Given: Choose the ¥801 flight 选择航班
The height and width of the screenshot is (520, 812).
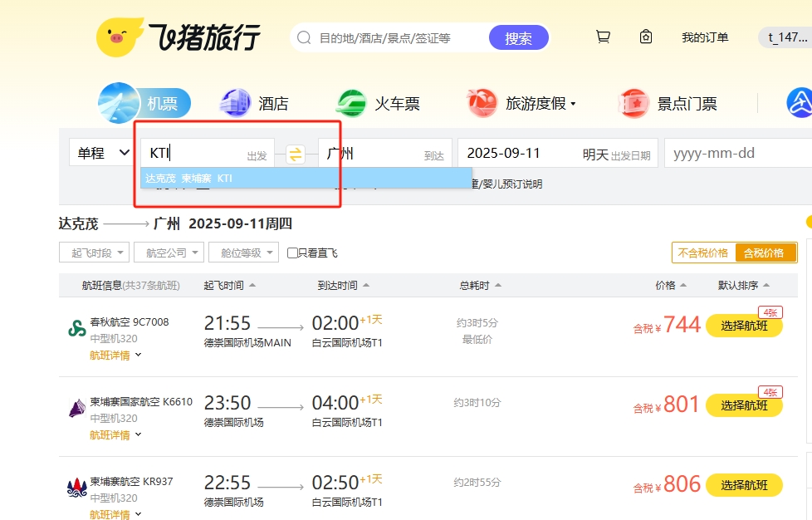Looking at the screenshot, I should click(744, 405).
